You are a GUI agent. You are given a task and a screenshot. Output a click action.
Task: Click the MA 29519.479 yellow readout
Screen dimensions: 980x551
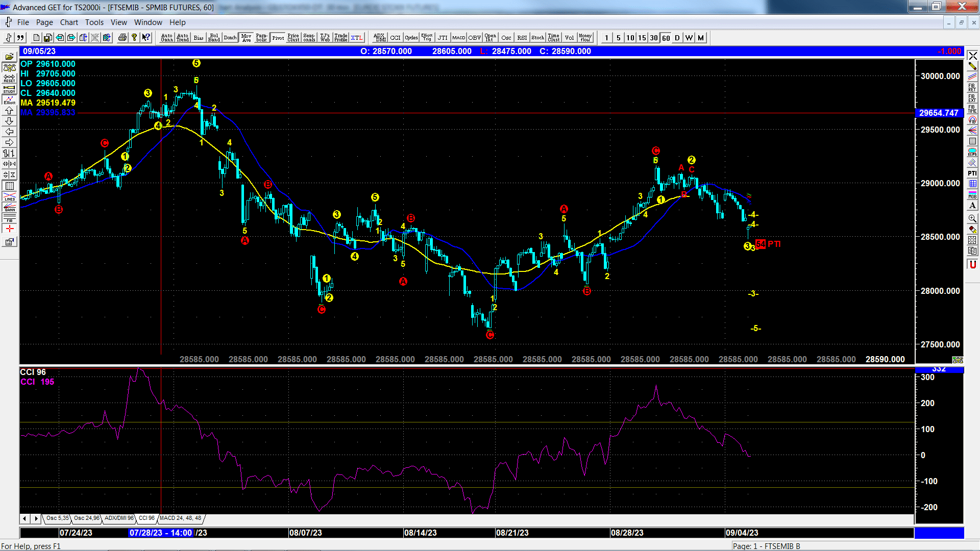(x=48, y=103)
